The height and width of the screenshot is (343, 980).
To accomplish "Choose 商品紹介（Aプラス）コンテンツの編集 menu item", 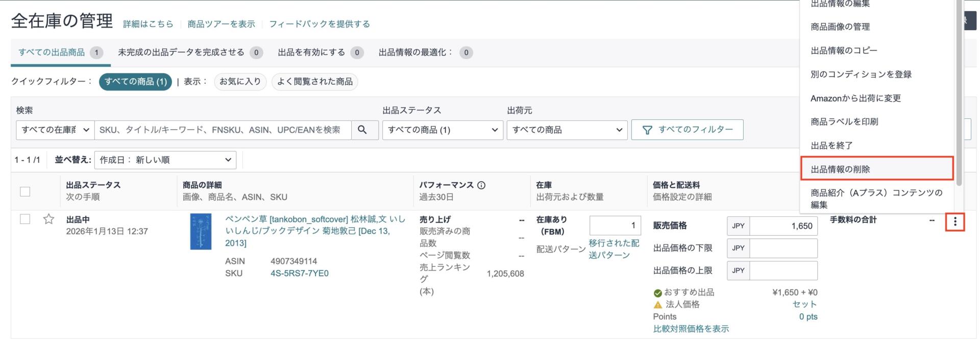I will coord(877,199).
